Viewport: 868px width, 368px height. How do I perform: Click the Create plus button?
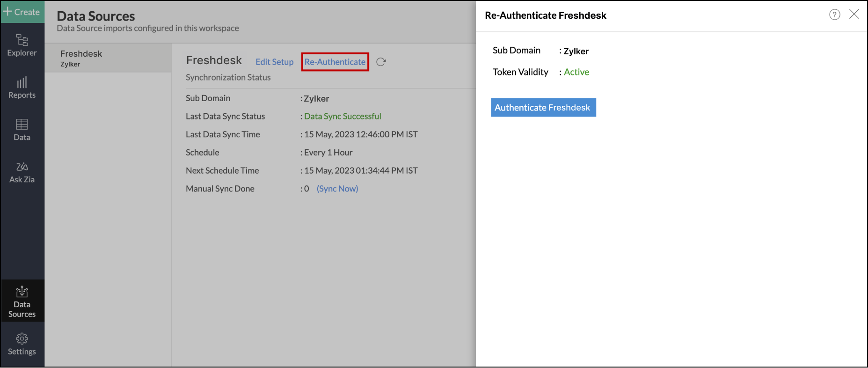tap(22, 12)
